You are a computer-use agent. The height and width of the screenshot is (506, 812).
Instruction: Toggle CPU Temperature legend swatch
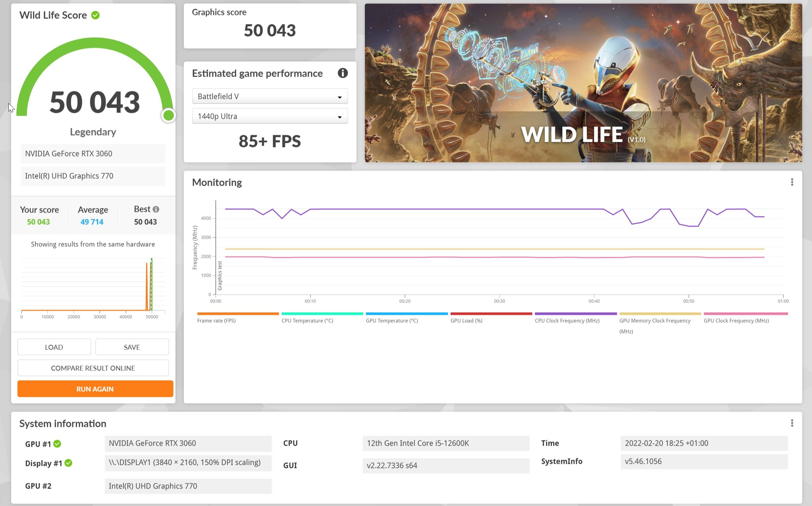point(322,314)
